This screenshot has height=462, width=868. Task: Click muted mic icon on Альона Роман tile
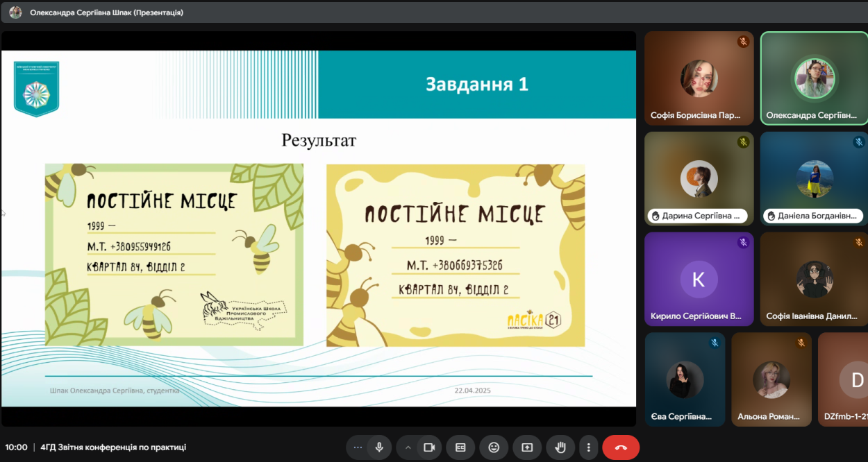tap(801, 343)
